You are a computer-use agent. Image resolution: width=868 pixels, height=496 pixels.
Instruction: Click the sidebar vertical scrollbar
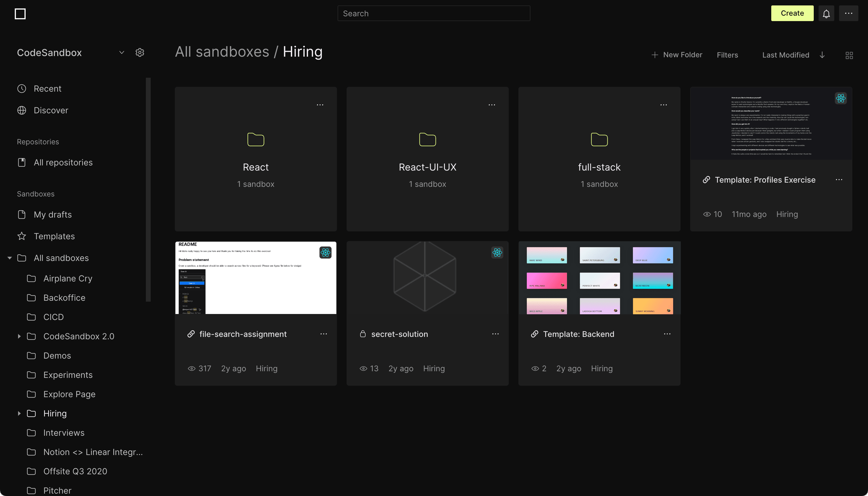pos(148,190)
